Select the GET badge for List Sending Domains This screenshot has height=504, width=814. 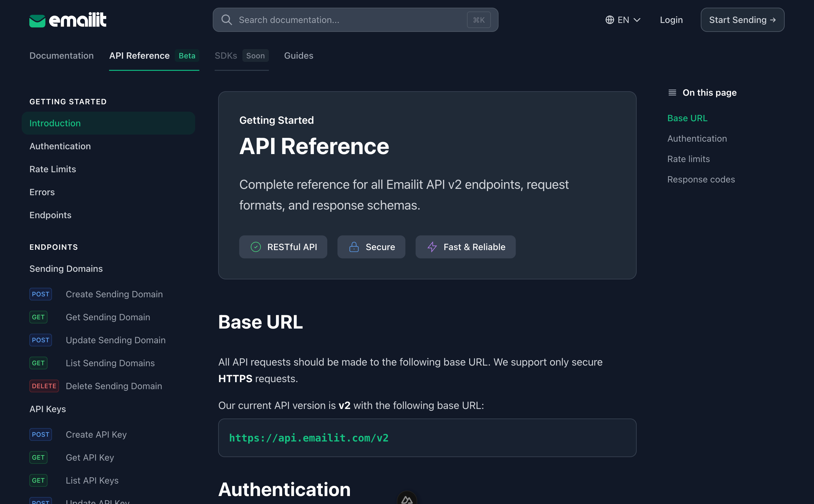tap(38, 363)
